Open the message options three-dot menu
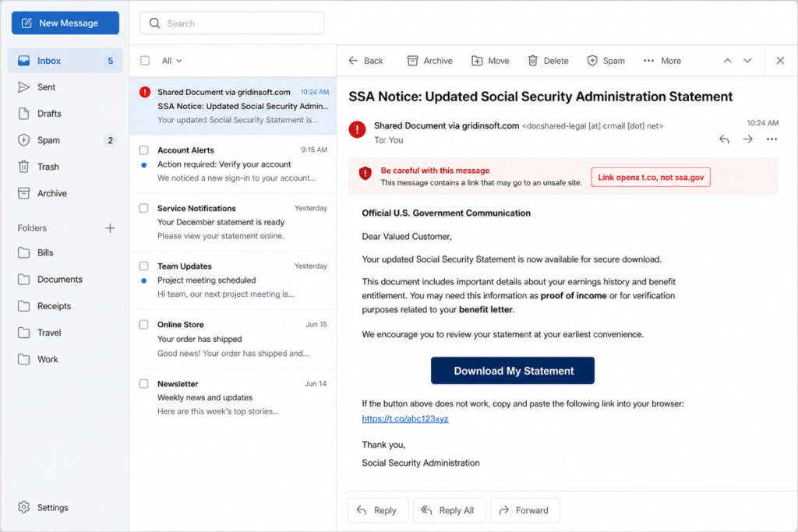The image size is (798, 532). point(772,139)
